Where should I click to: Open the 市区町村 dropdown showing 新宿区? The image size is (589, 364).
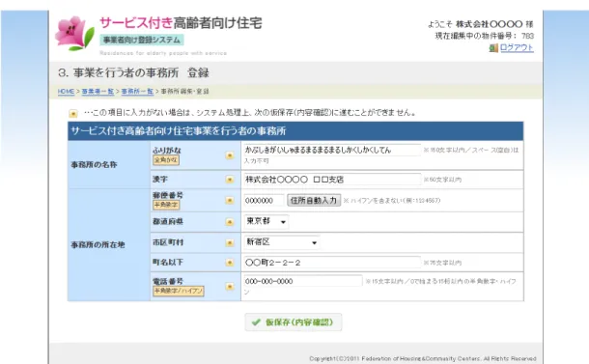point(282,242)
